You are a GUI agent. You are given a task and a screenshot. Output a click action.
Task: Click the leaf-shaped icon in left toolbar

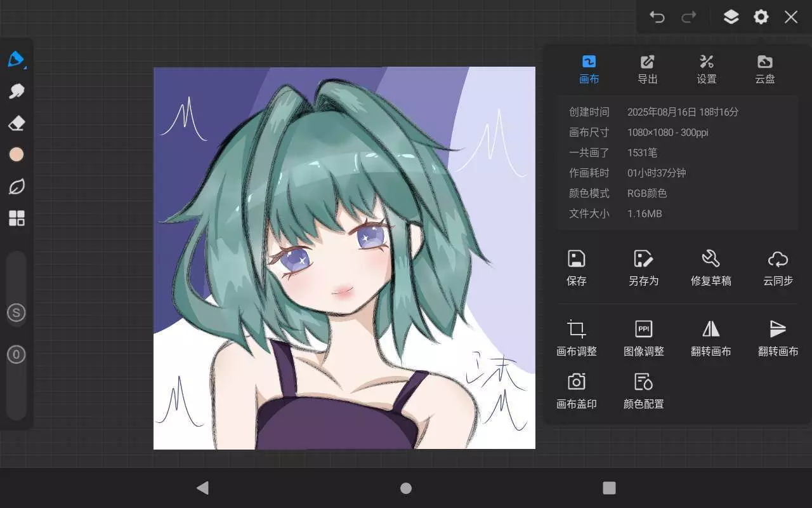[16, 187]
